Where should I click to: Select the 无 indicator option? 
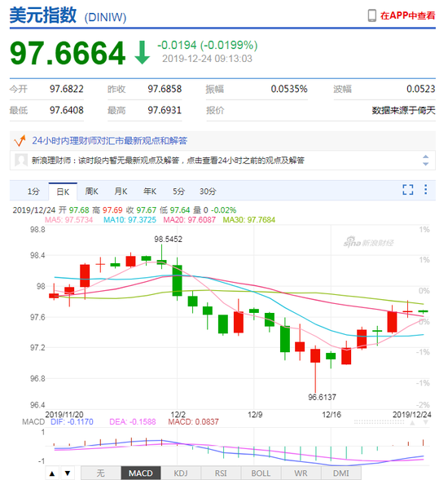101,473
